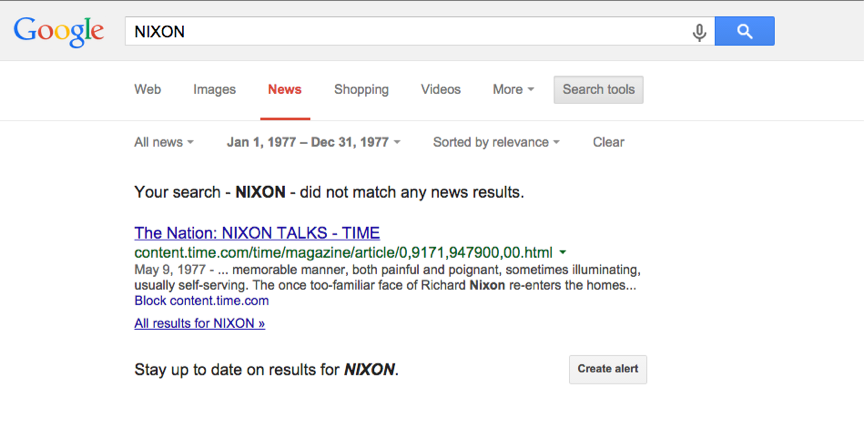Open The Nation: NIXON TALKS - TIME result
The height and width of the screenshot is (434, 865).
257,233
